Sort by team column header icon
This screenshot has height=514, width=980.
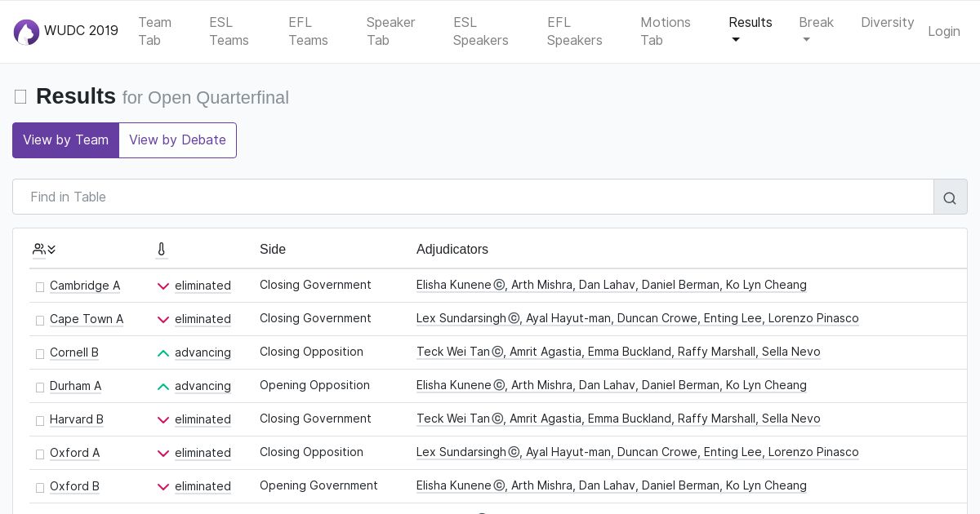coord(44,250)
